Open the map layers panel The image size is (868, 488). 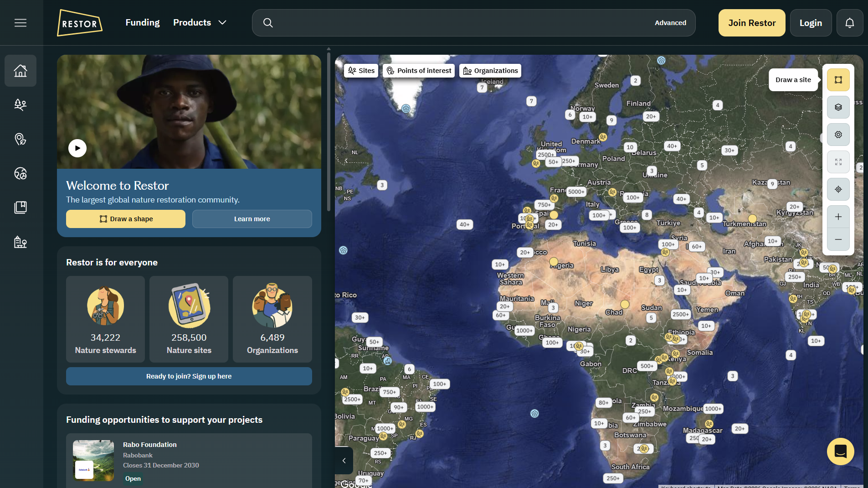click(x=838, y=107)
